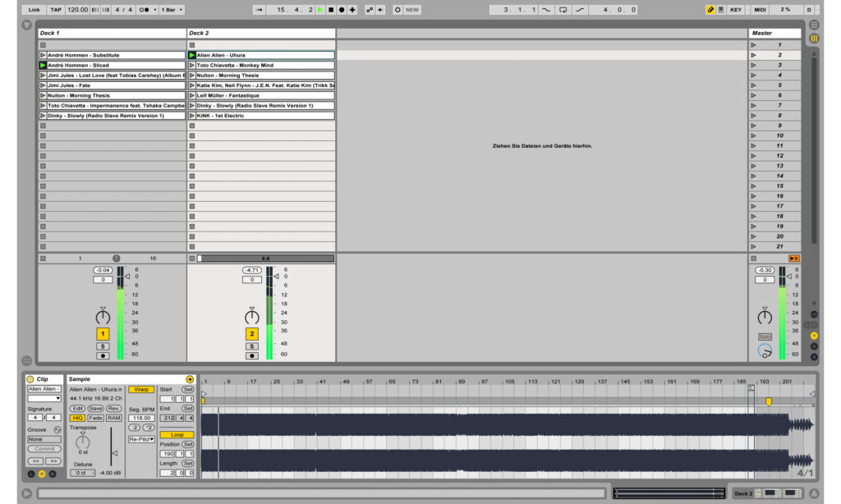The width and height of the screenshot is (841, 504).
Task: Open the Re-Pitch warp mode dropdown
Action: pyautogui.click(x=141, y=440)
